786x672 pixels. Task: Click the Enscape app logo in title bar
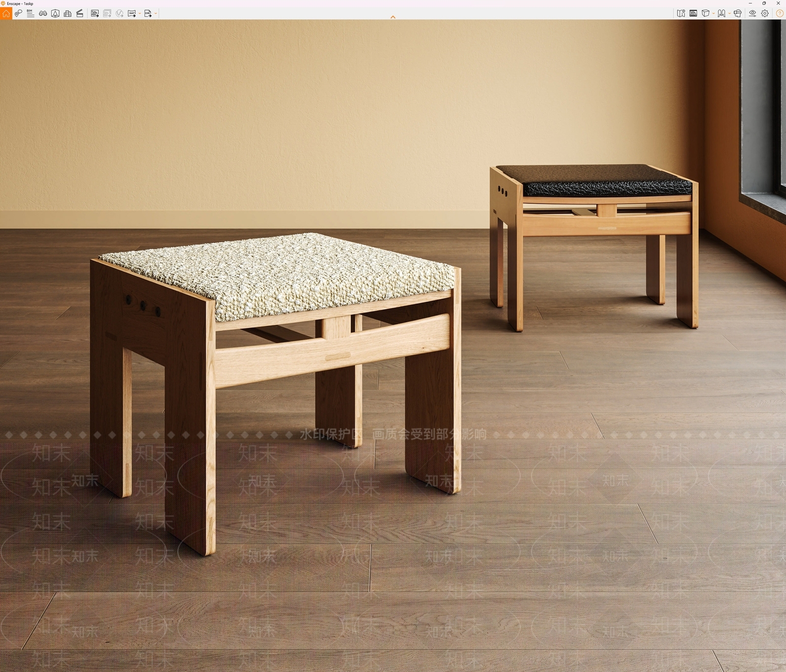[x=3, y=3]
